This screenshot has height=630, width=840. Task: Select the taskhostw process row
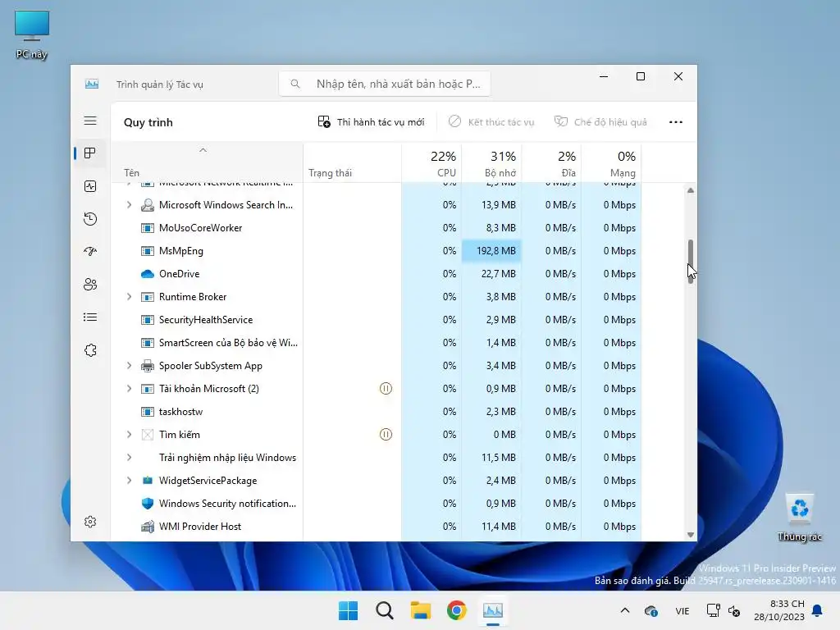(376, 412)
